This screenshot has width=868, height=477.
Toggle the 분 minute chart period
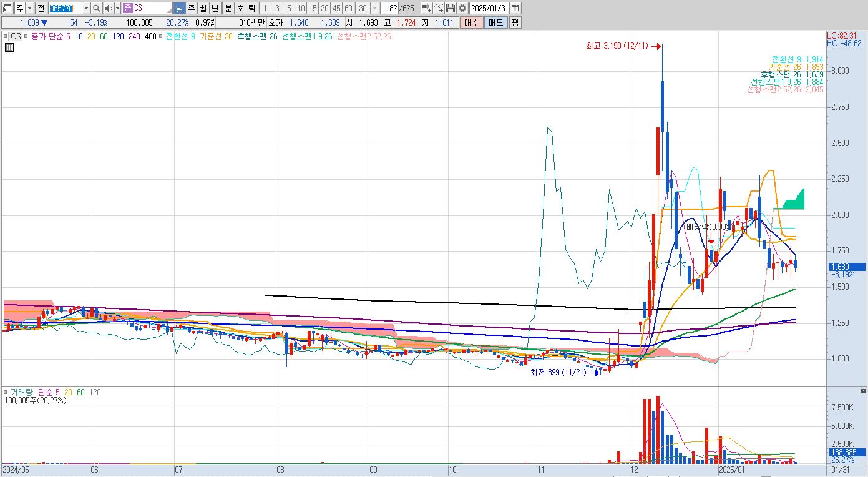227,8
